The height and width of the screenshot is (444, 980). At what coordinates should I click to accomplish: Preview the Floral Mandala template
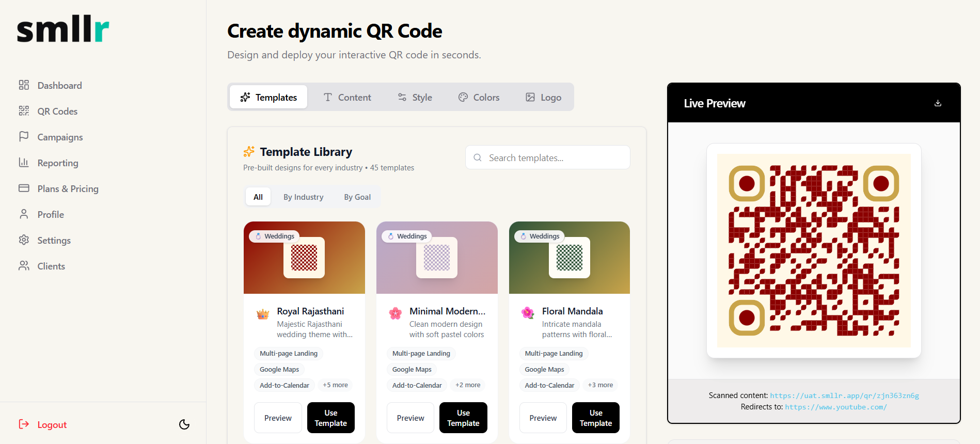[543, 418]
